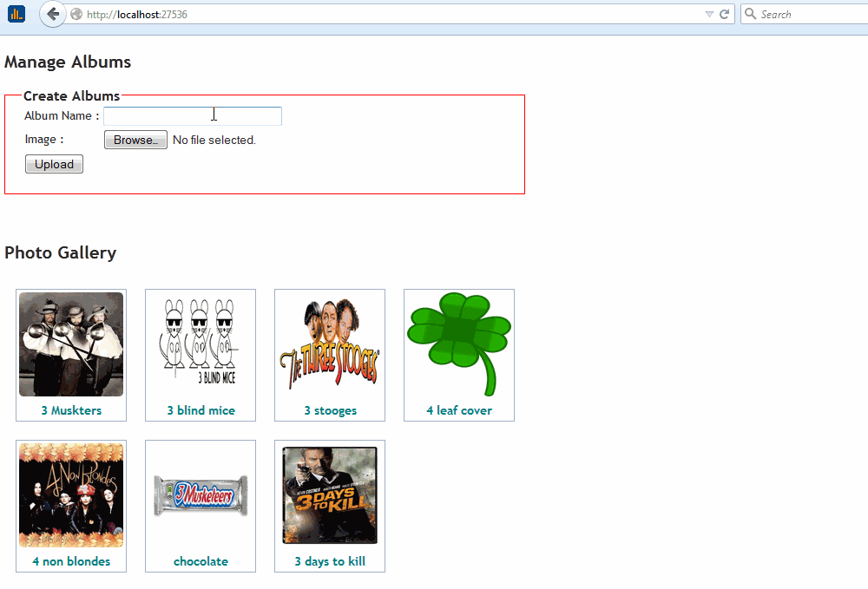Click the 'Image :' label
The image size is (868, 589).
pyautogui.click(x=44, y=140)
